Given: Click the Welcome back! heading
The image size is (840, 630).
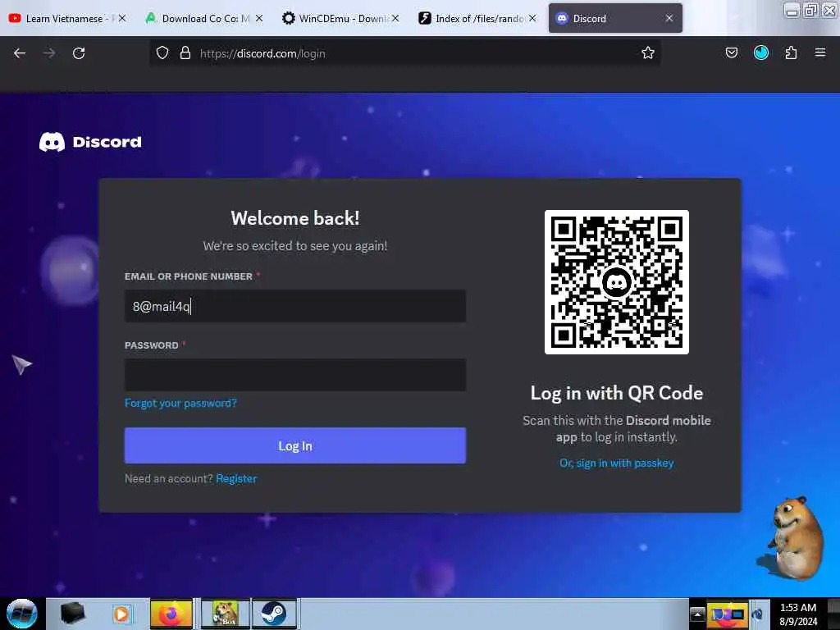Looking at the screenshot, I should click(295, 218).
